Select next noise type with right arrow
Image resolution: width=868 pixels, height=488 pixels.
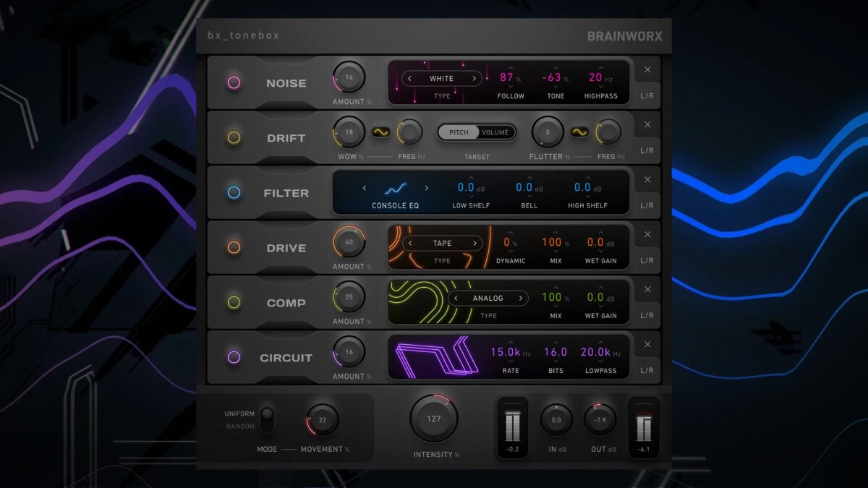click(475, 78)
